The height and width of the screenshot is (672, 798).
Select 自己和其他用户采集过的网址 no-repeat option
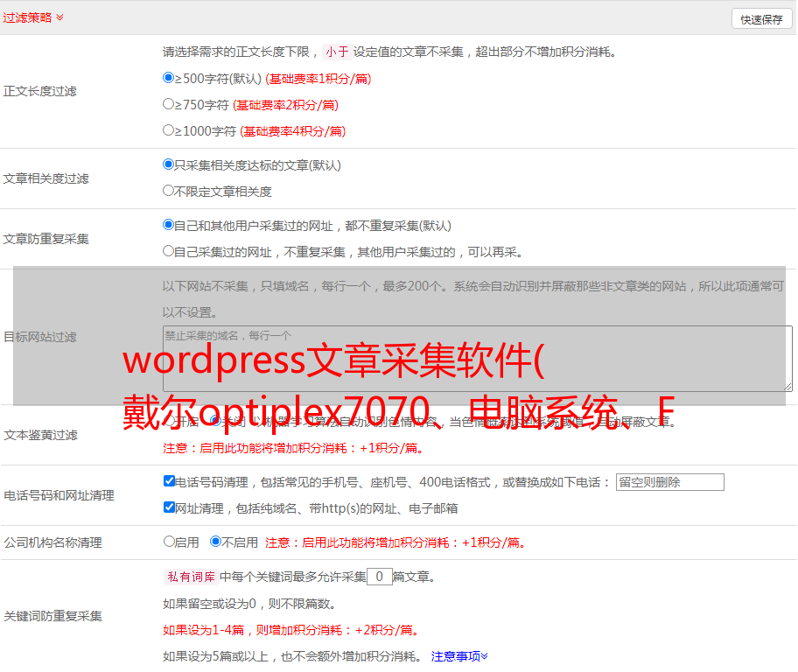(x=168, y=225)
